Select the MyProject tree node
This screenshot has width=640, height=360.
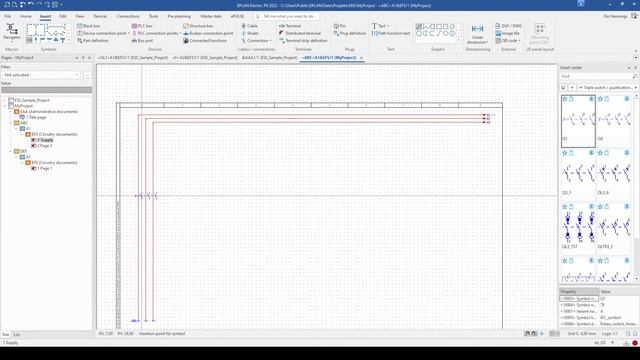24,106
